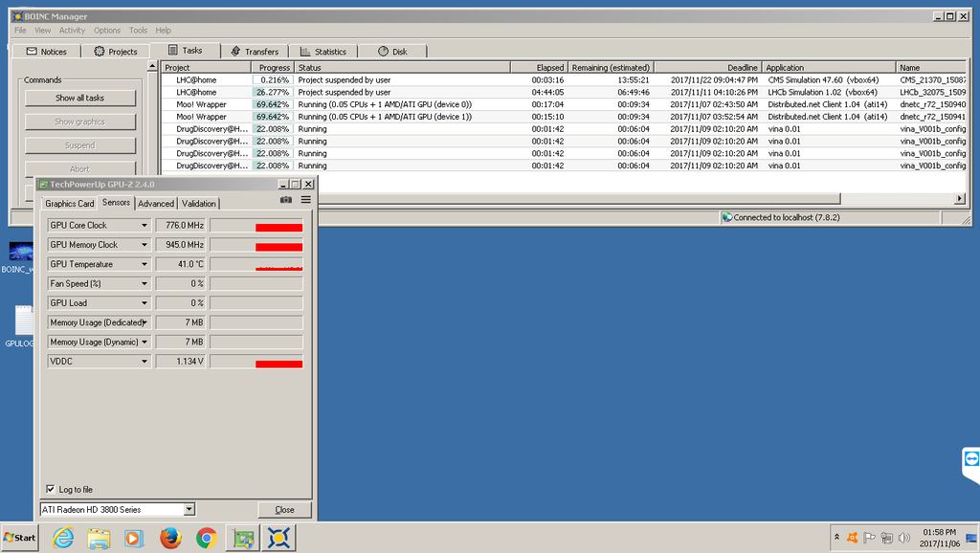The height and width of the screenshot is (553, 980).
Task: Expand the GPU Memory Clock sensor dropdown
Action: pyautogui.click(x=145, y=244)
